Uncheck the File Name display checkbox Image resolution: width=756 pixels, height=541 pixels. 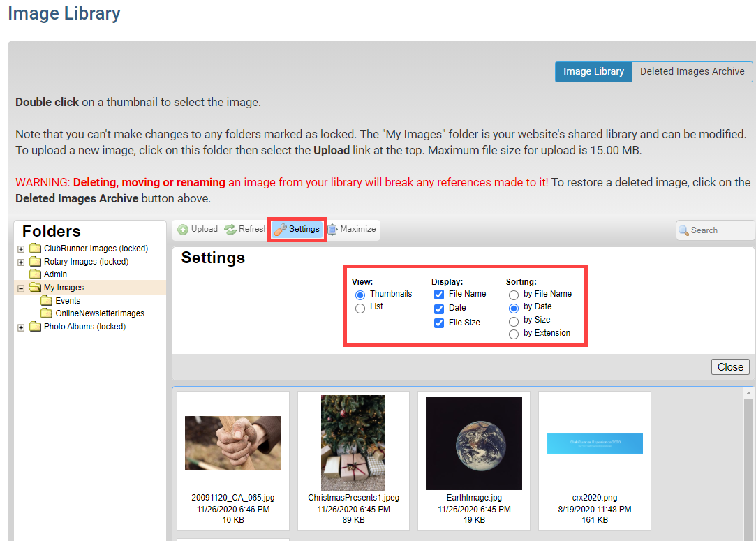pos(439,294)
